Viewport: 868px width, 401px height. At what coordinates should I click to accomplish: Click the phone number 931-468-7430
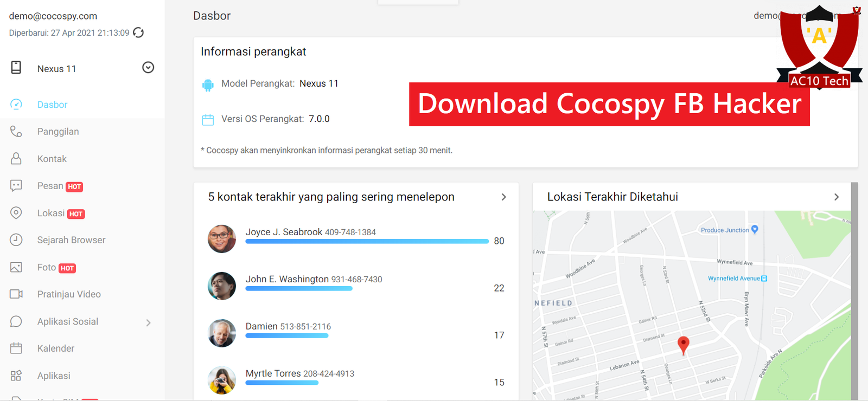pyautogui.click(x=357, y=280)
